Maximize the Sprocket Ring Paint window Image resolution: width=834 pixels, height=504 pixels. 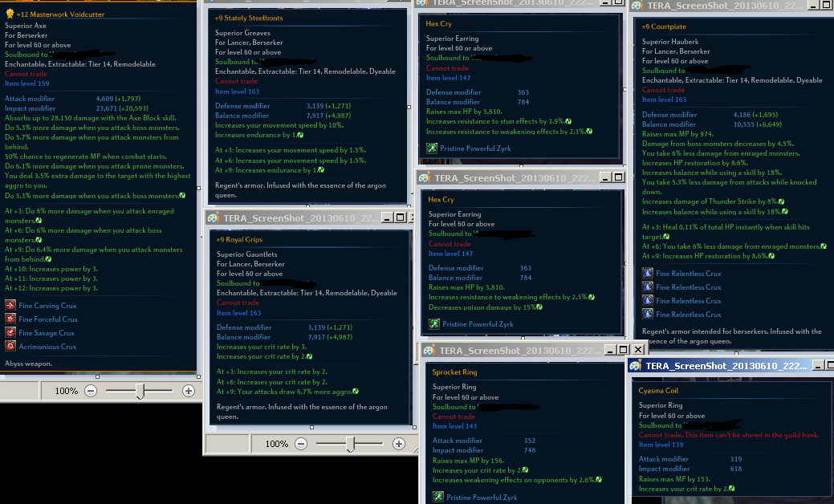pos(624,349)
